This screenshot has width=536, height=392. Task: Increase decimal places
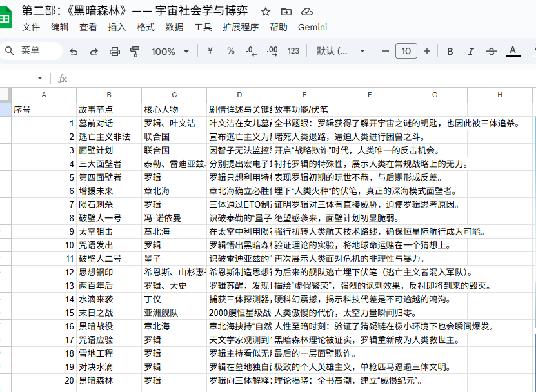tap(271, 51)
